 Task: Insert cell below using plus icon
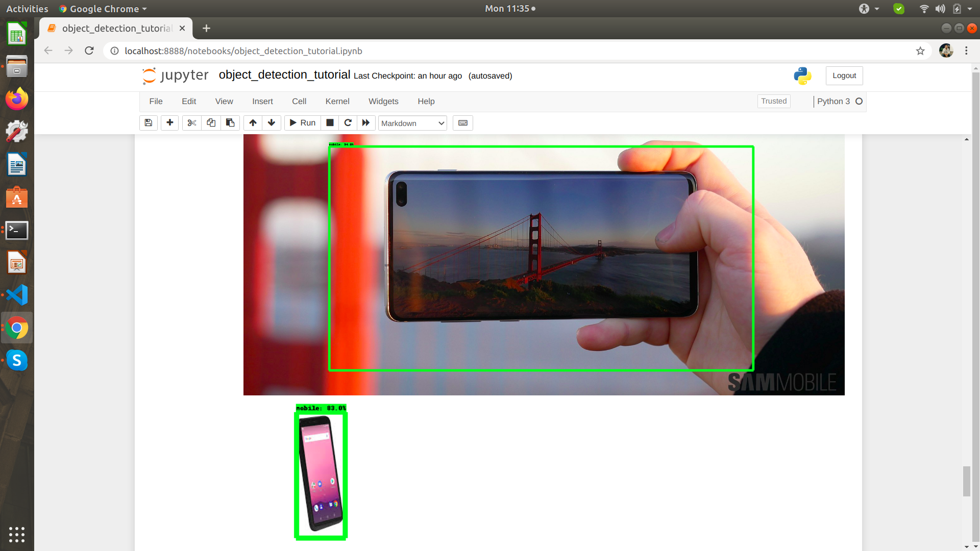(x=170, y=123)
